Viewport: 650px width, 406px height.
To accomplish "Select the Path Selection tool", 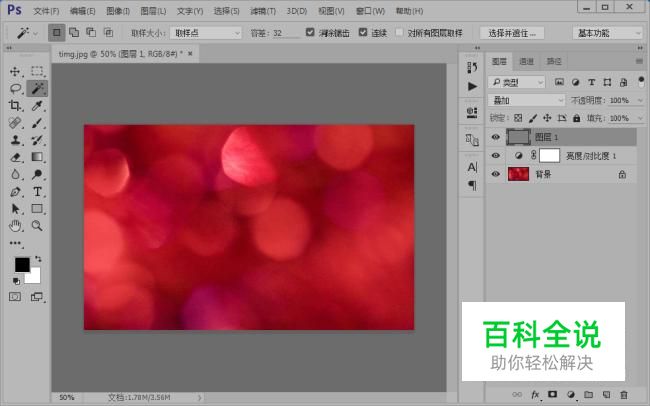I will click(x=15, y=209).
